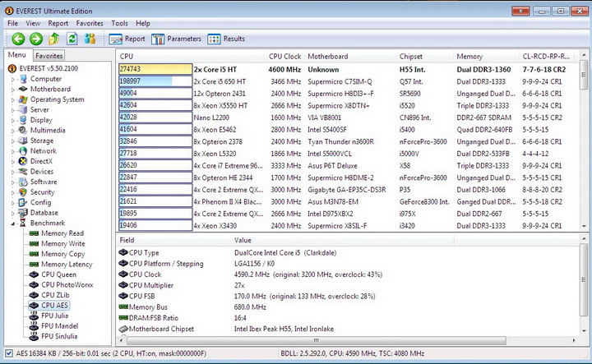592x364 pixels.
Task: Sort by the Memory column header
Action: (486, 56)
